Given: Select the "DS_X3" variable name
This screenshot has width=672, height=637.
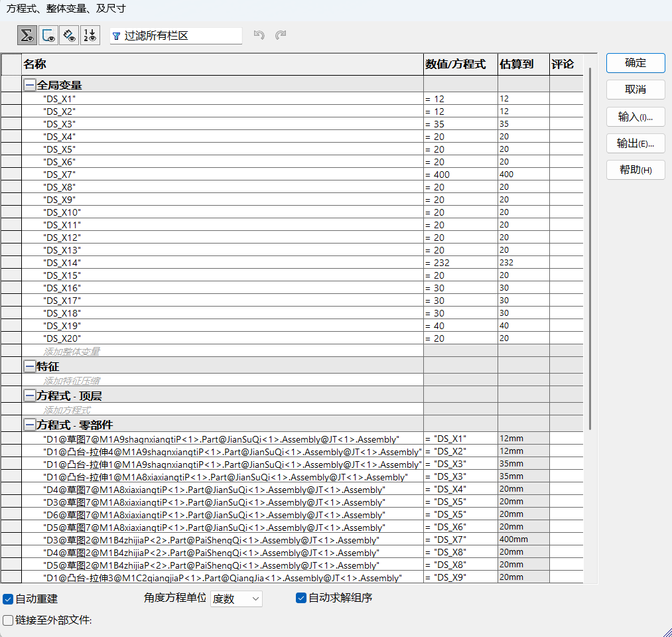Looking at the screenshot, I should [59, 124].
